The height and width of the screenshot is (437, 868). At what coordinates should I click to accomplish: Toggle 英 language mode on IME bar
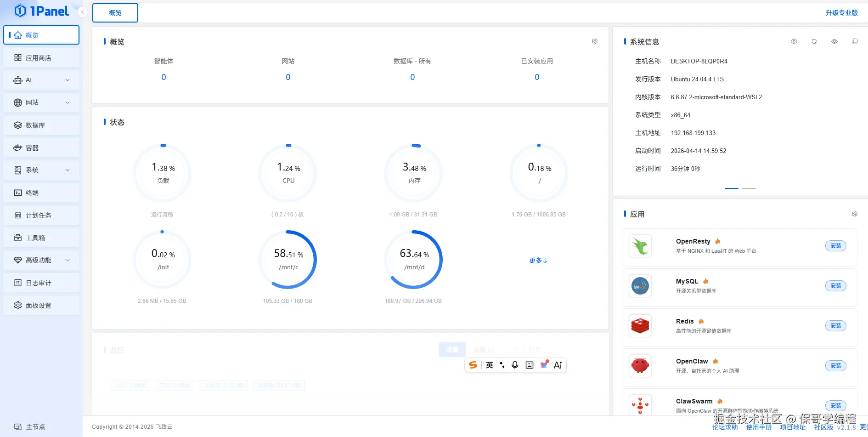click(490, 365)
